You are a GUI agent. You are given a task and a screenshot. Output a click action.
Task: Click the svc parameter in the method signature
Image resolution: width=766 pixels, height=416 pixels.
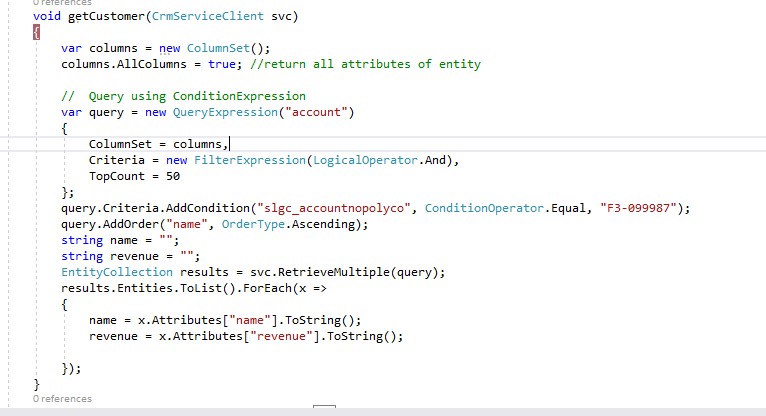(x=281, y=16)
